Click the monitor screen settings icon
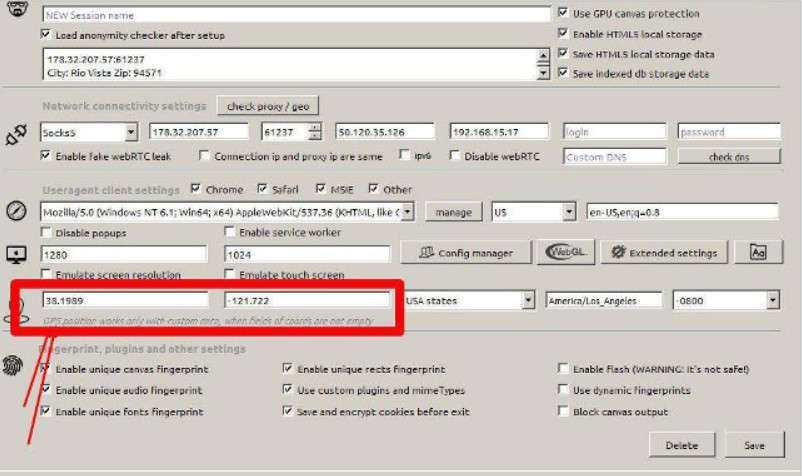The width and height of the screenshot is (802, 476). click(15, 254)
